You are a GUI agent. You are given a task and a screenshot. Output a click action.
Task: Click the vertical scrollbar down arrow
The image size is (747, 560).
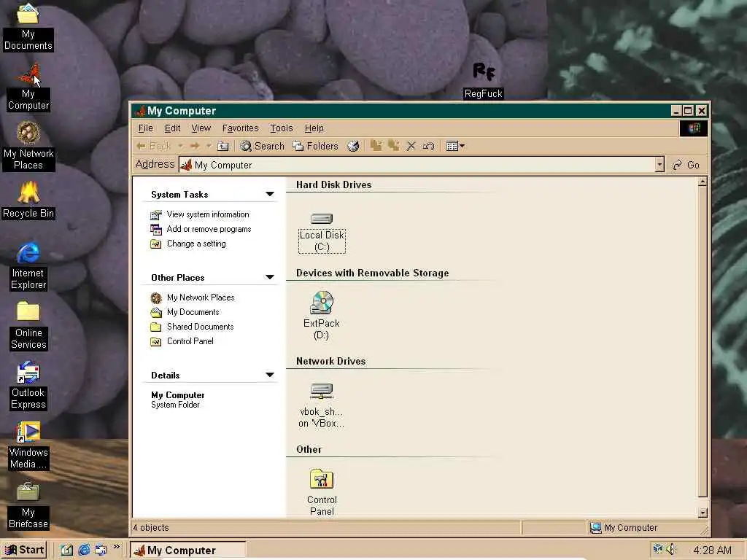[703, 513]
